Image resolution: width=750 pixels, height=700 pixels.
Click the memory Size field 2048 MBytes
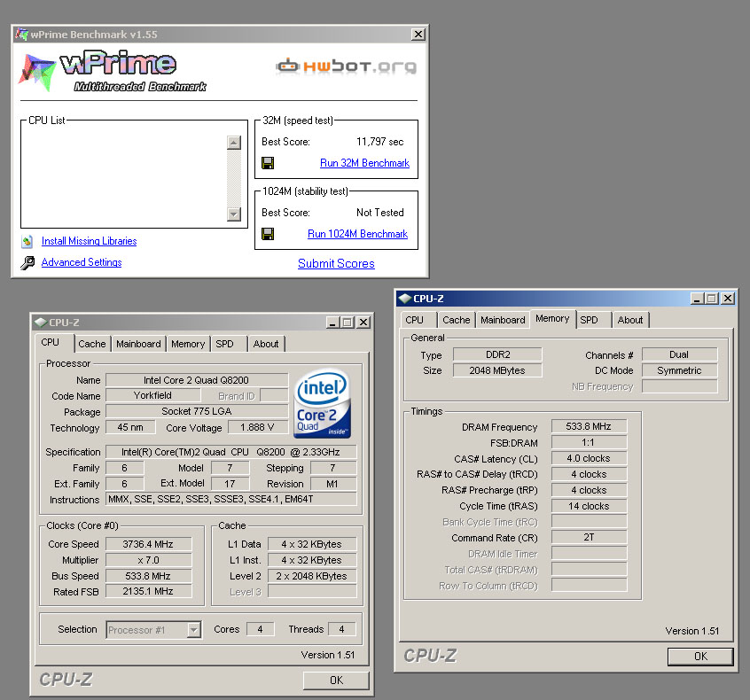pos(497,370)
